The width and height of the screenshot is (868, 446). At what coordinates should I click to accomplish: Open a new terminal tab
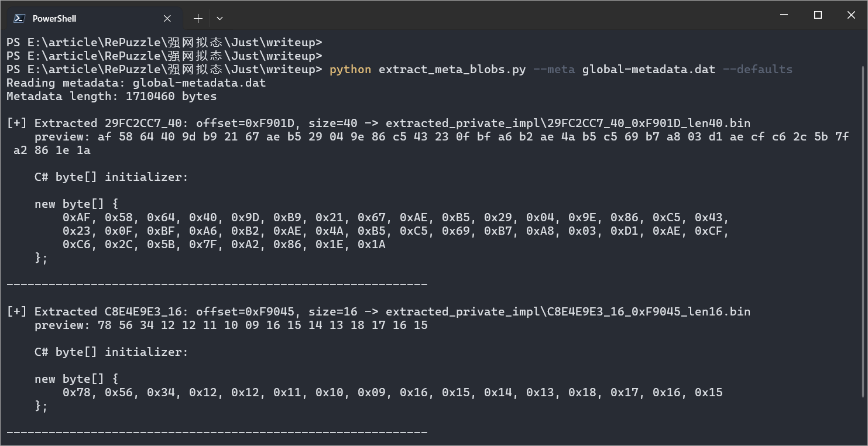[x=198, y=18]
